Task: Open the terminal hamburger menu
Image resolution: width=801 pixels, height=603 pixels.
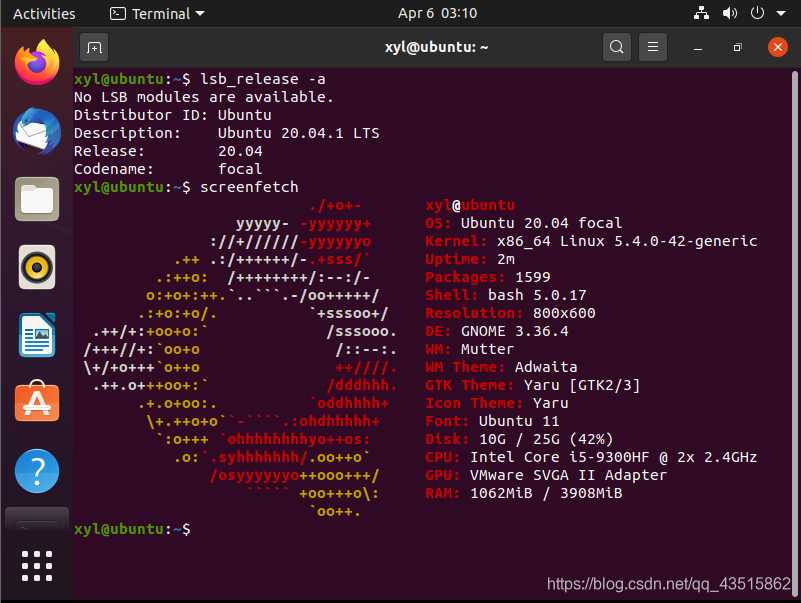Action: pos(652,47)
